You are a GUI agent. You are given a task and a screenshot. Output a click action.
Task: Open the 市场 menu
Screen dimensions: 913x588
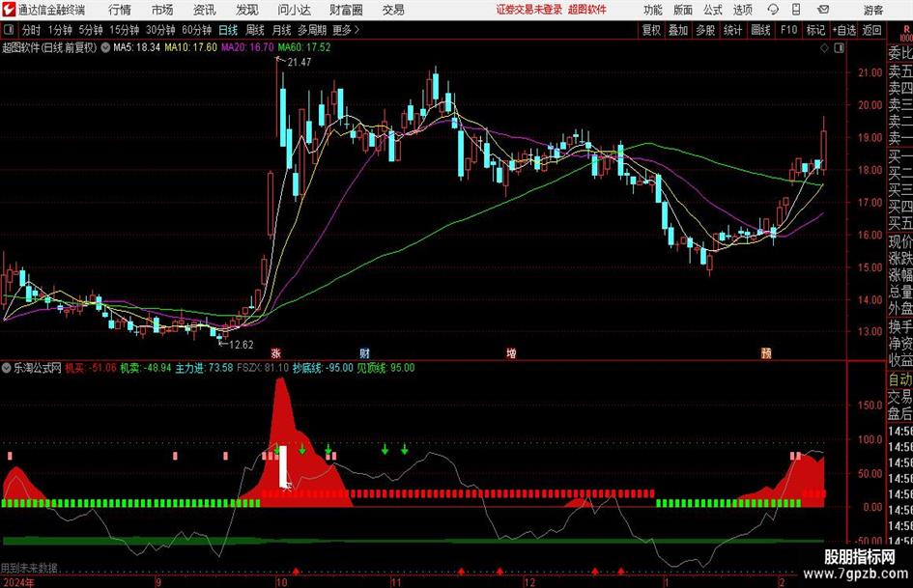tap(162, 10)
